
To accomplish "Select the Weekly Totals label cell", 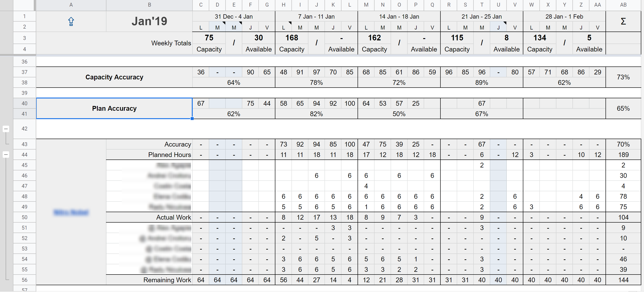I will [171, 43].
